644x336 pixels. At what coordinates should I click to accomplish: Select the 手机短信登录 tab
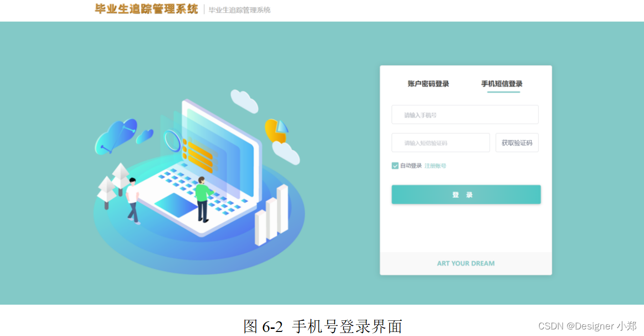[502, 84]
